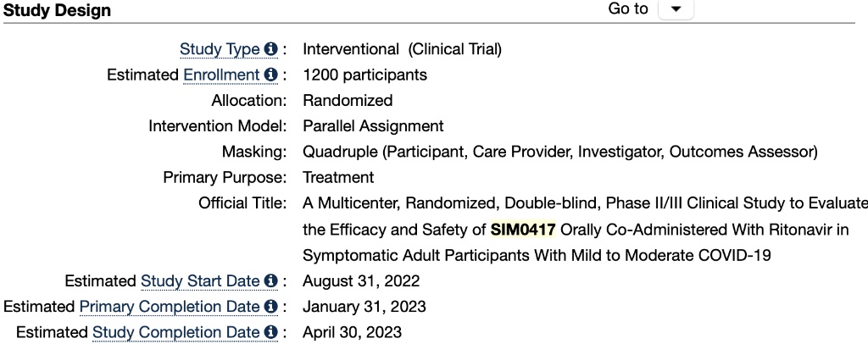Click the Primary Completion Date info icon
This screenshot has width=868, height=344.
(x=270, y=306)
